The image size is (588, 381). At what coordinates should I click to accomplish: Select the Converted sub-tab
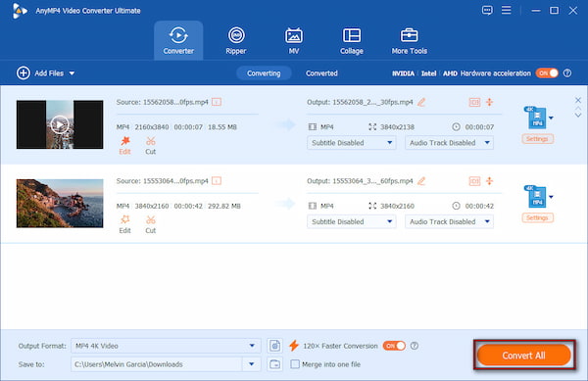click(x=321, y=73)
